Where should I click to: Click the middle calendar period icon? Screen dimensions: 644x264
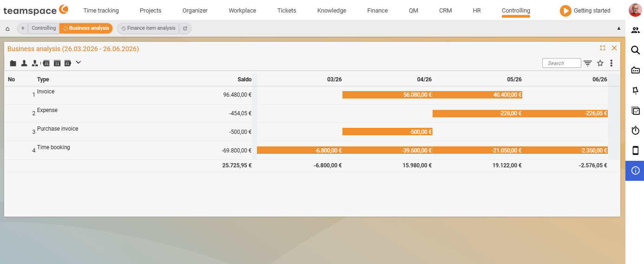click(57, 63)
